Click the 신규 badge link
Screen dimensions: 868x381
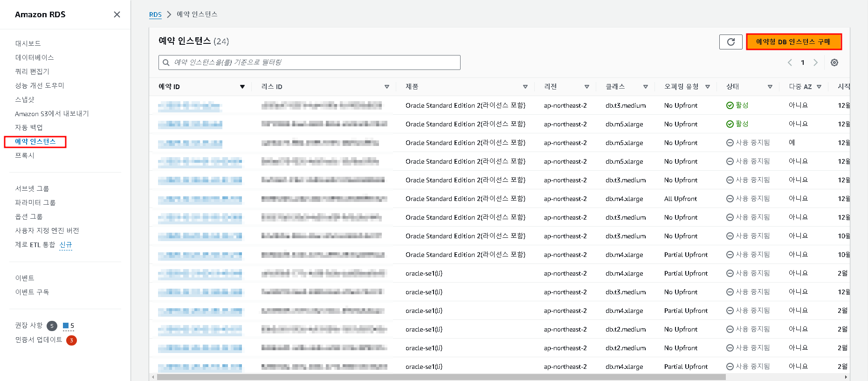(66, 245)
